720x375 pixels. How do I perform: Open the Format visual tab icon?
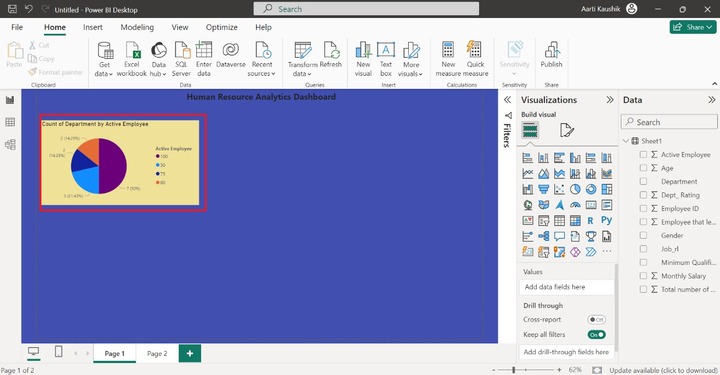coord(567,130)
